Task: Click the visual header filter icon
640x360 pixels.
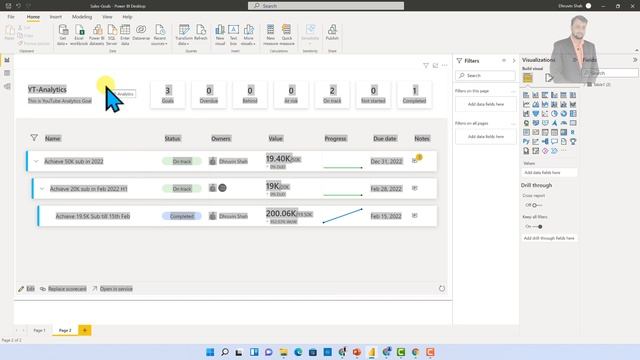Action: click(x=426, y=65)
